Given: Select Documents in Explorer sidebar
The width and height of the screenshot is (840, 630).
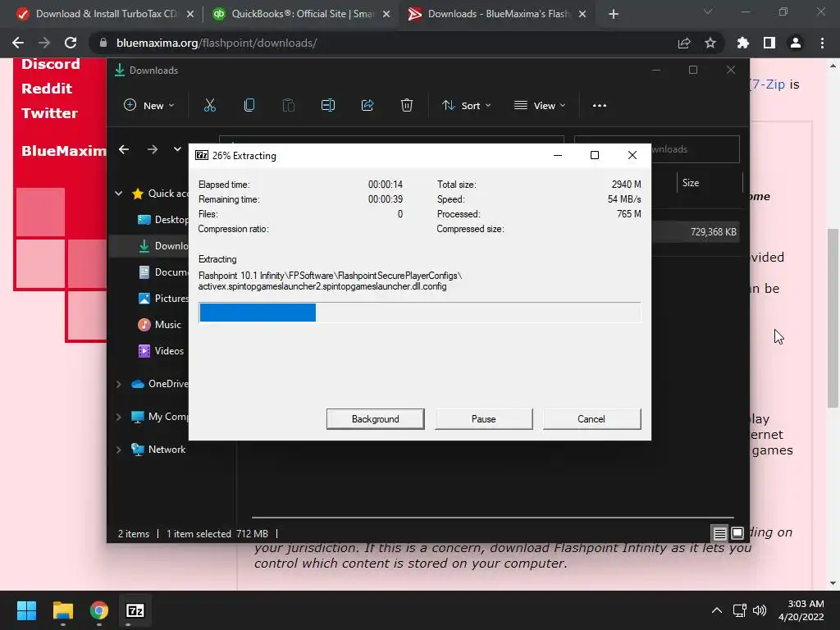Looking at the screenshot, I should (163, 272).
